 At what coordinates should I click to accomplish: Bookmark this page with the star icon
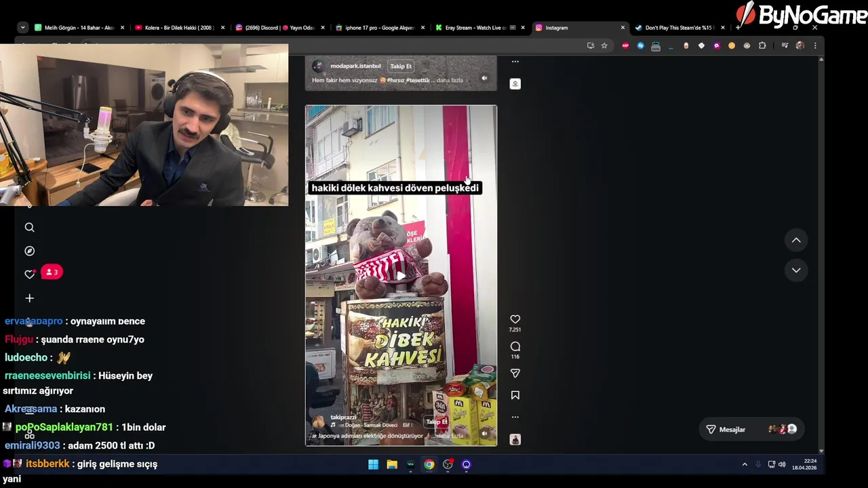[604, 45]
